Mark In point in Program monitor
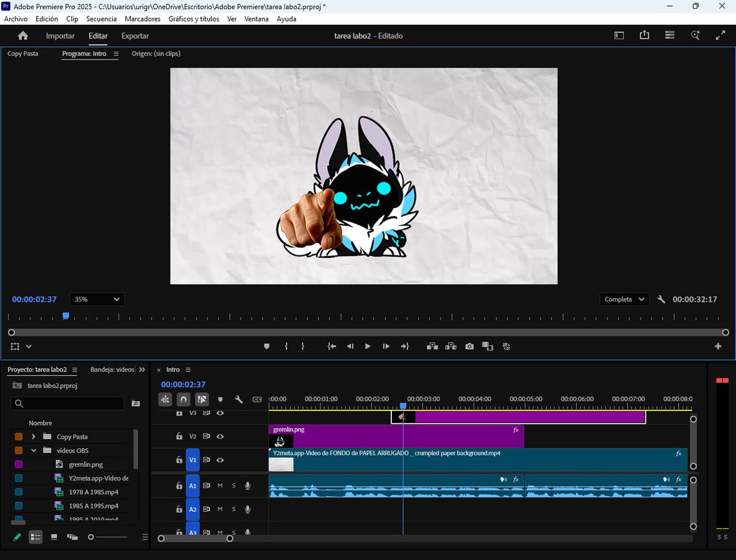The height and width of the screenshot is (560, 736). pos(286,347)
